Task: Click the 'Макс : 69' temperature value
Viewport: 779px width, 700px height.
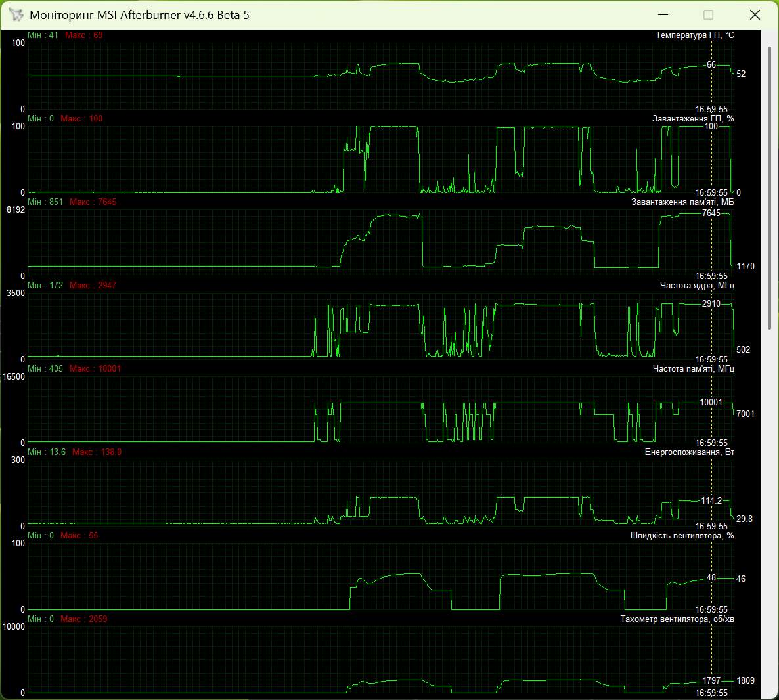Action: click(x=83, y=35)
